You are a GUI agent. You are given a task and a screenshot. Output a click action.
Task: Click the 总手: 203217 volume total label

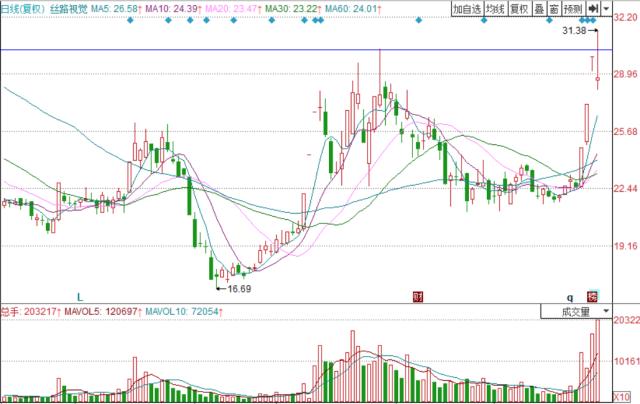click(30, 312)
